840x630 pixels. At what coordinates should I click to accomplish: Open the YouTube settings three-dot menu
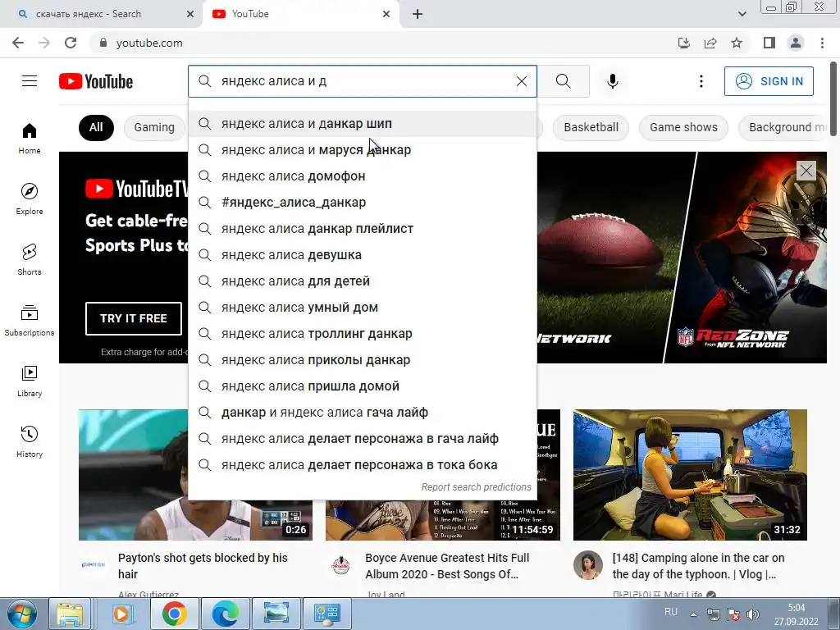tap(701, 81)
